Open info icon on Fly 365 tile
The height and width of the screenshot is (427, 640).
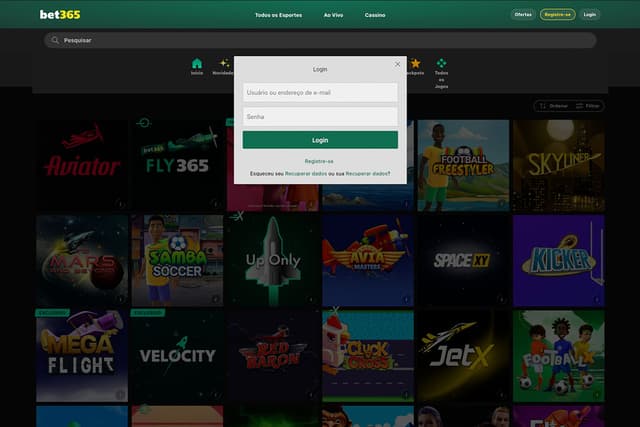216,203
